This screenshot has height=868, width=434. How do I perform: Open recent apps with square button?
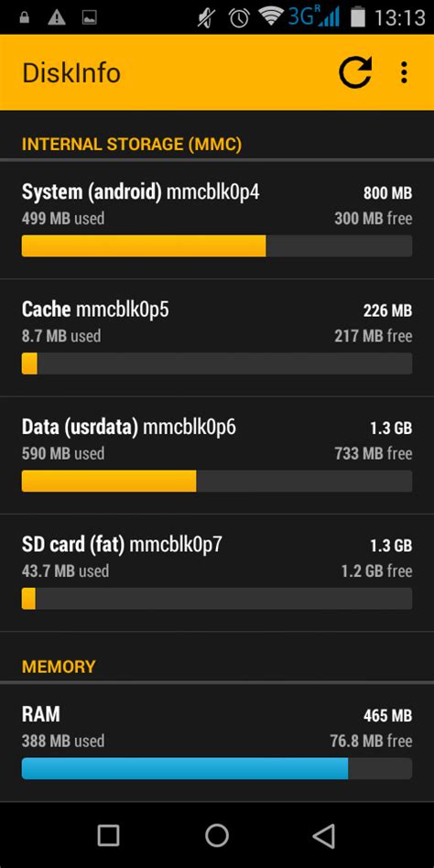click(x=108, y=835)
